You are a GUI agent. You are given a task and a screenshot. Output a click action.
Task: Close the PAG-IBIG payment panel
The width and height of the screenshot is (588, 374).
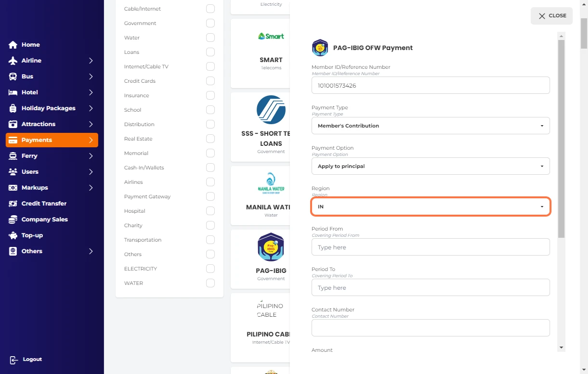coord(551,16)
